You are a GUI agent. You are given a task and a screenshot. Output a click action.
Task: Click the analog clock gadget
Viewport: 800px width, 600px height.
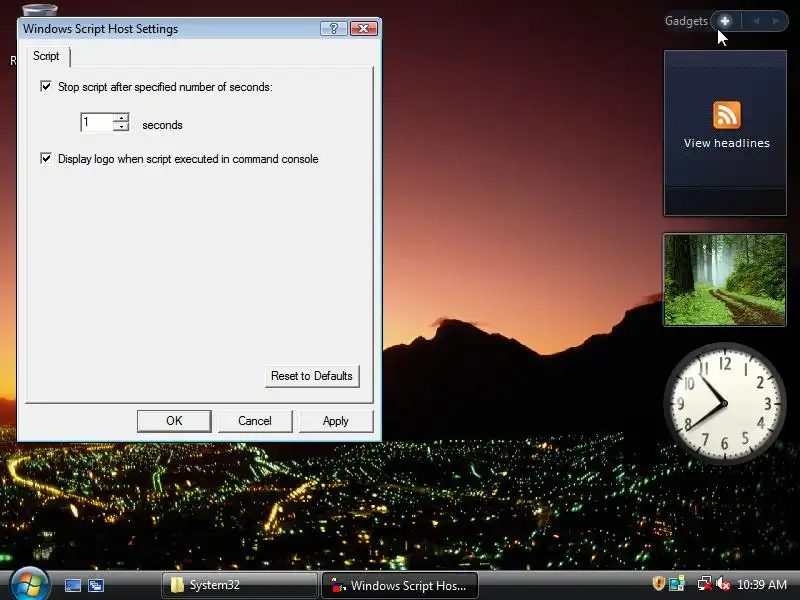point(724,403)
